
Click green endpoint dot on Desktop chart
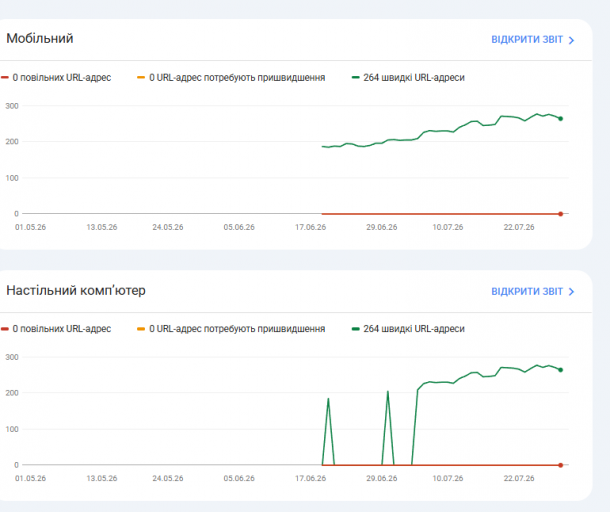561,370
